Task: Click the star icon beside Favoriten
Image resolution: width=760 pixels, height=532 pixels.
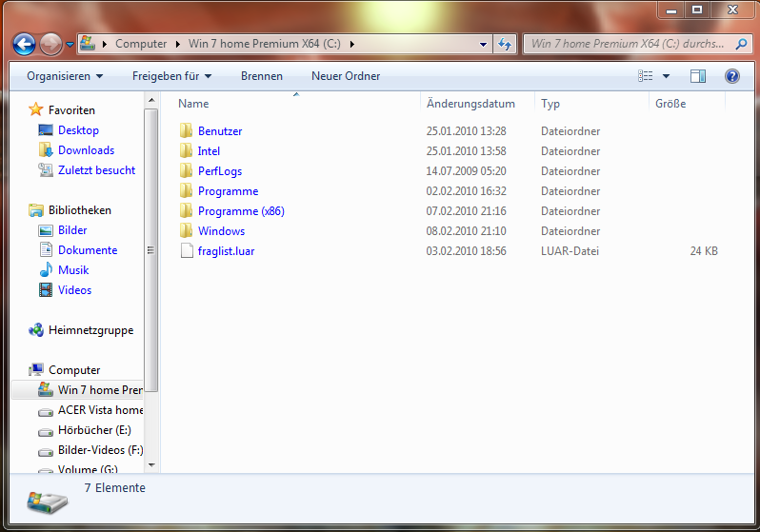Action: click(x=36, y=109)
